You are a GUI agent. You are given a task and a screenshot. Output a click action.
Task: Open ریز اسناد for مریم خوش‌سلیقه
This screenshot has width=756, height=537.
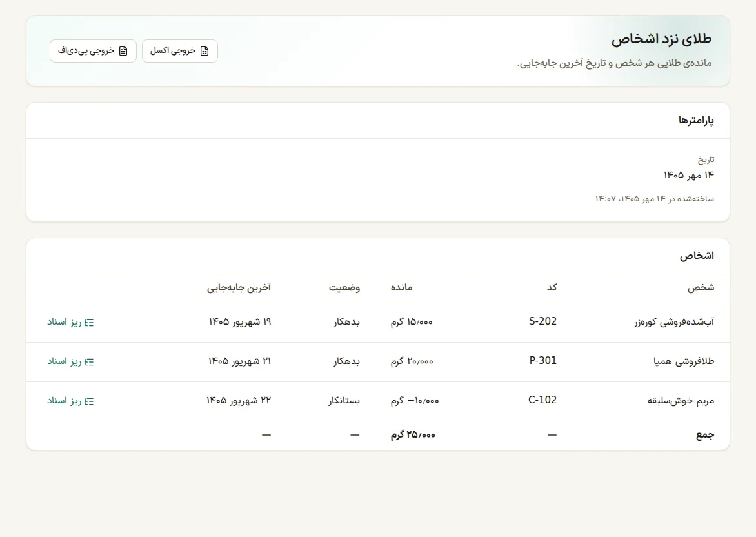[70, 401]
